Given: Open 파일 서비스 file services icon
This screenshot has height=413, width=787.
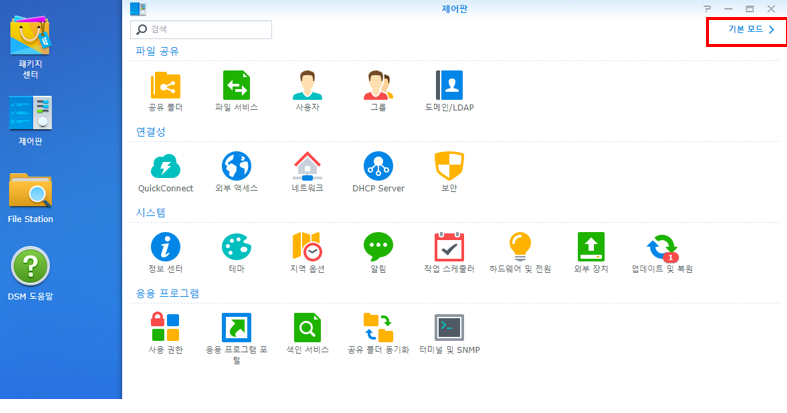Looking at the screenshot, I should (x=236, y=85).
